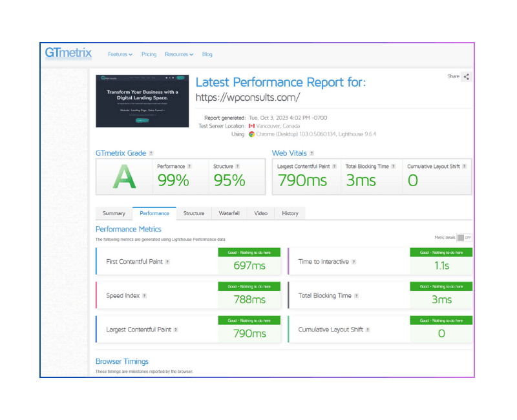
Task: Click help icon next to First Contentful Paint
Action: click(x=167, y=262)
